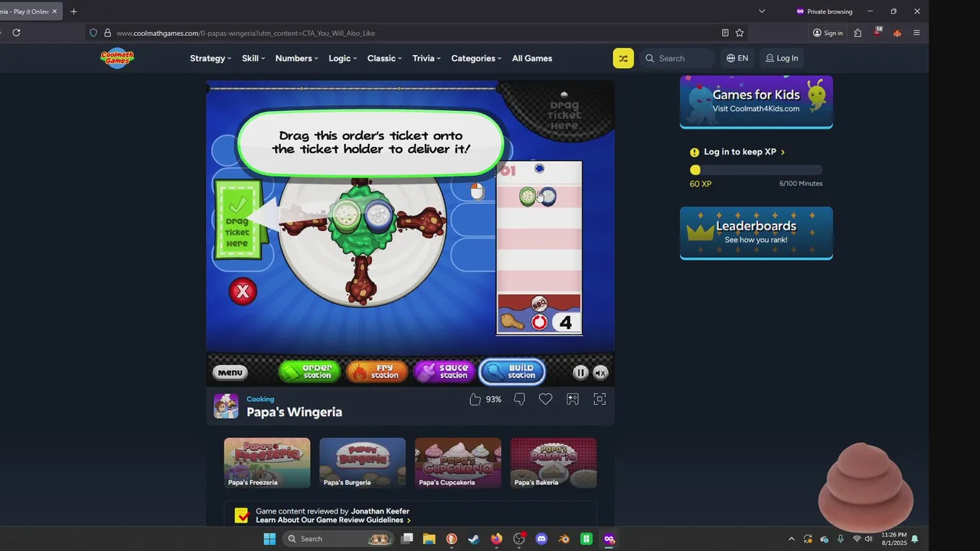Open a new browser tab
980x551 pixels.
[x=73, y=11]
